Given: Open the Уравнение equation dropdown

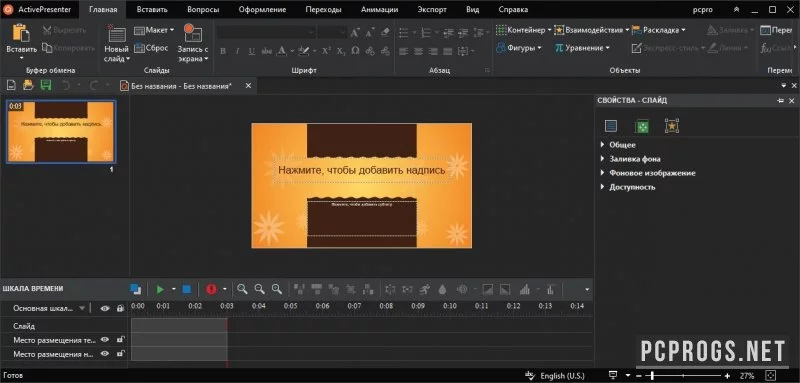Looking at the screenshot, I should [x=582, y=48].
